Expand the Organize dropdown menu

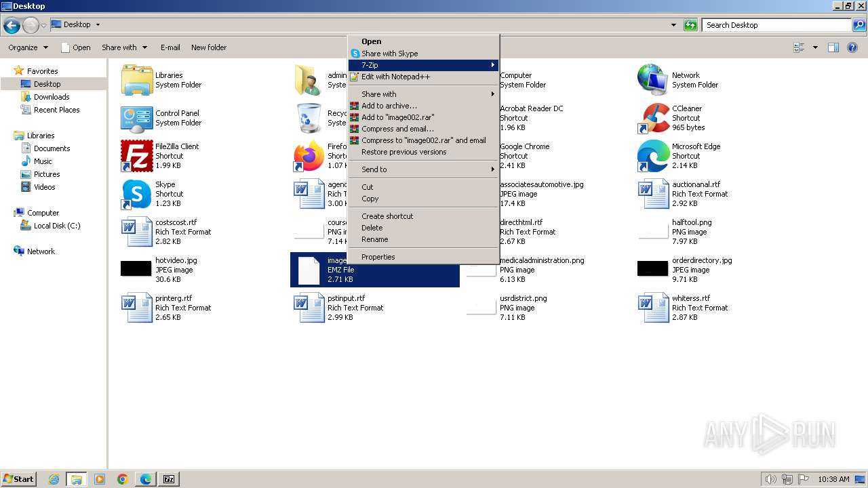coord(28,47)
